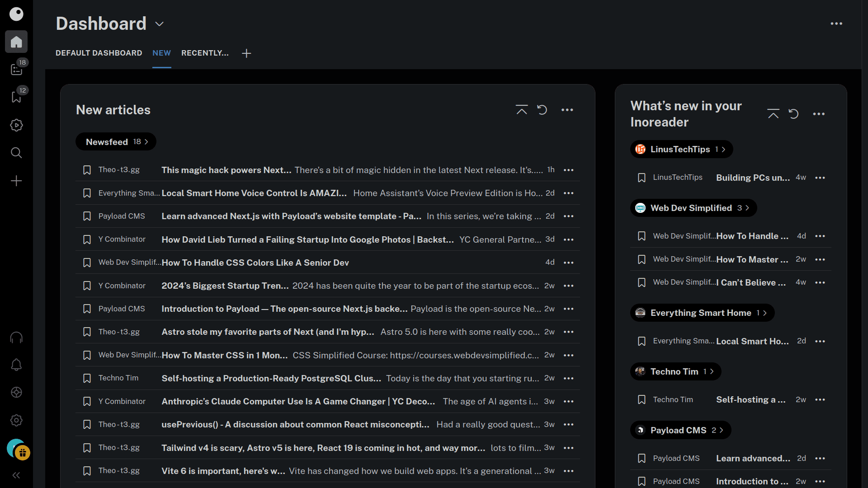Image resolution: width=868 pixels, height=488 pixels.
Task: Open options menu for 'usePrevious()' article
Action: click(x=569, y=424)
